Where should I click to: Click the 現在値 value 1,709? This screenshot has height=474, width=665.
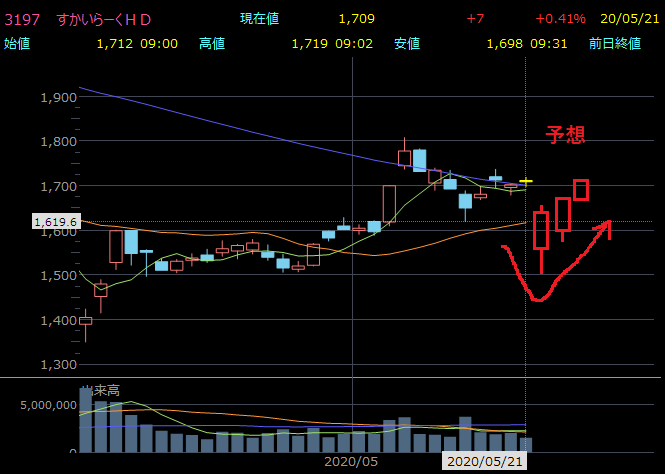click(x=357, y=18)
